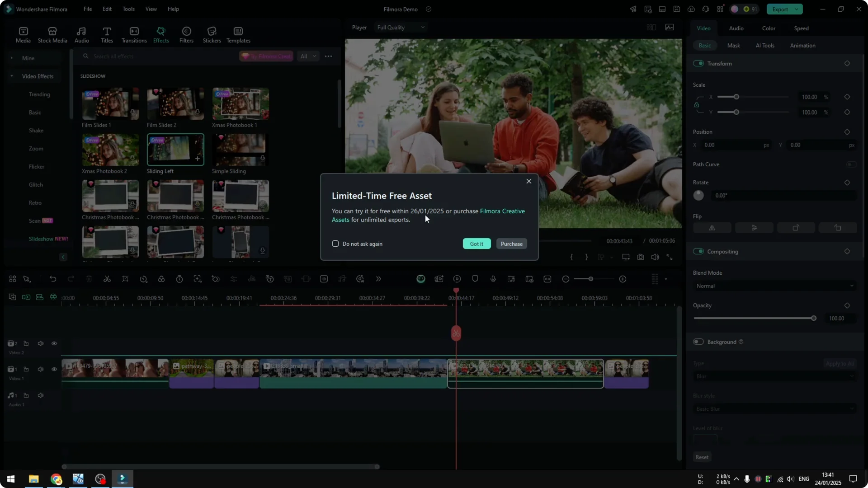Mute the Video 1 track audio
The image size is (868, 488).
[41, 370]
